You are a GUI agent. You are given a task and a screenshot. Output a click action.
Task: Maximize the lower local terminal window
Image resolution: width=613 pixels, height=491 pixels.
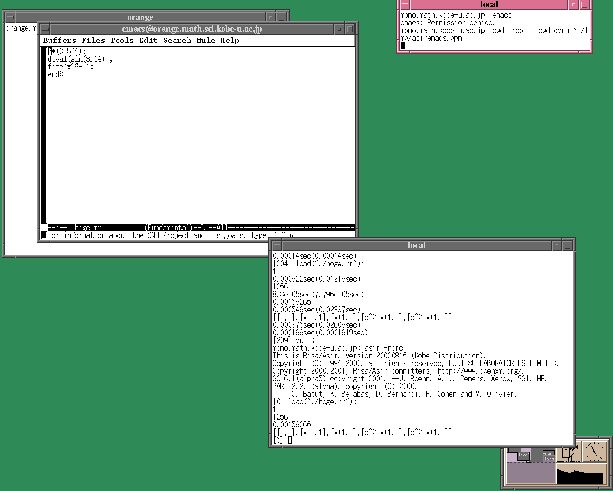567,245
